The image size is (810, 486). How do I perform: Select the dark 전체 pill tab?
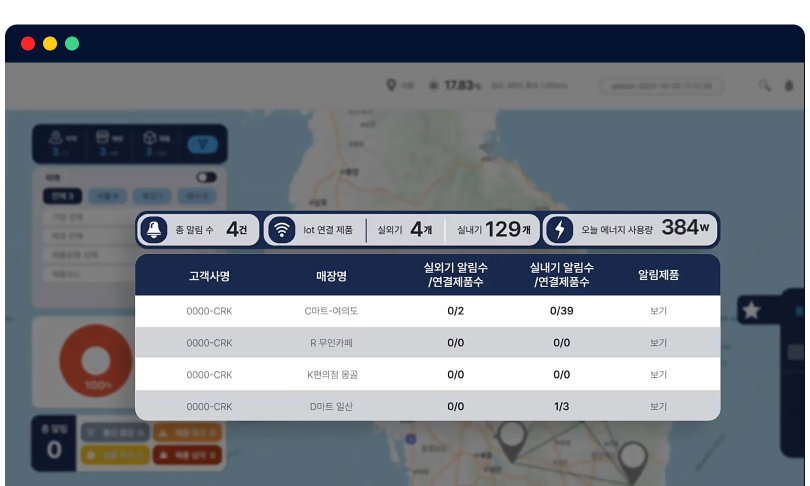(x=62, y=196)
